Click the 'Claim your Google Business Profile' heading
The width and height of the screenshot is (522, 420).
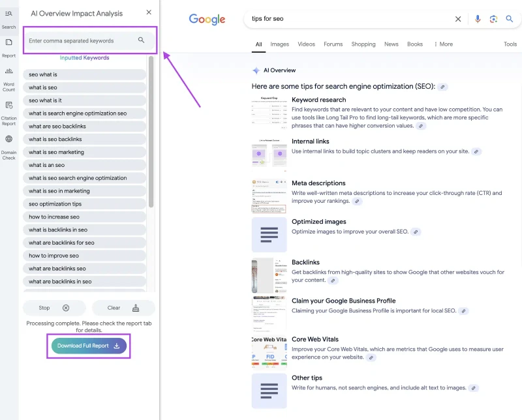tap(344, 301)
